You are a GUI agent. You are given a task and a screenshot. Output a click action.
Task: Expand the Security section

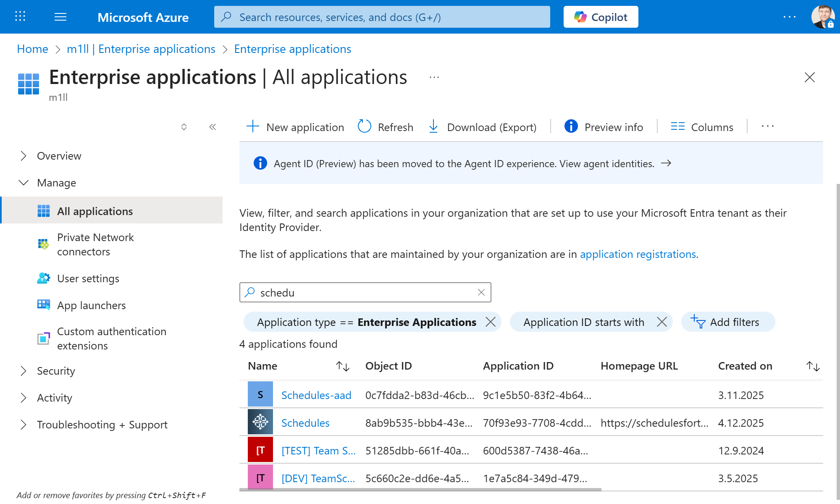(56, 371)
